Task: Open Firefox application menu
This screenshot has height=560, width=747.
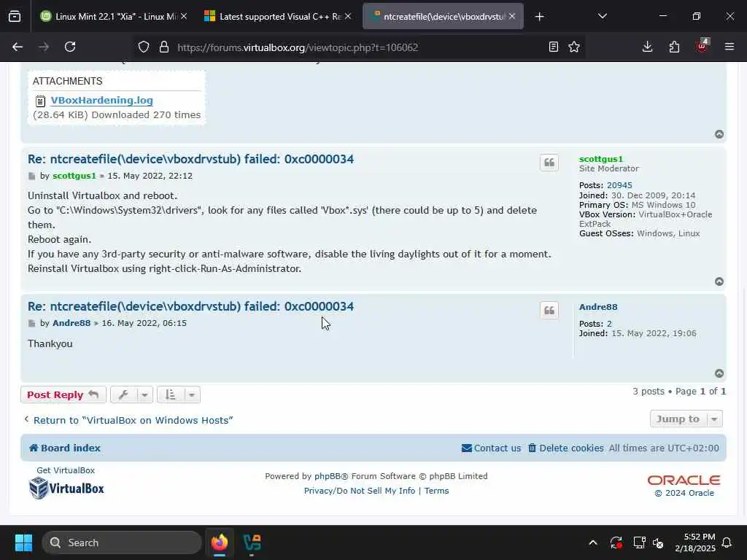Action: point(729,47)
